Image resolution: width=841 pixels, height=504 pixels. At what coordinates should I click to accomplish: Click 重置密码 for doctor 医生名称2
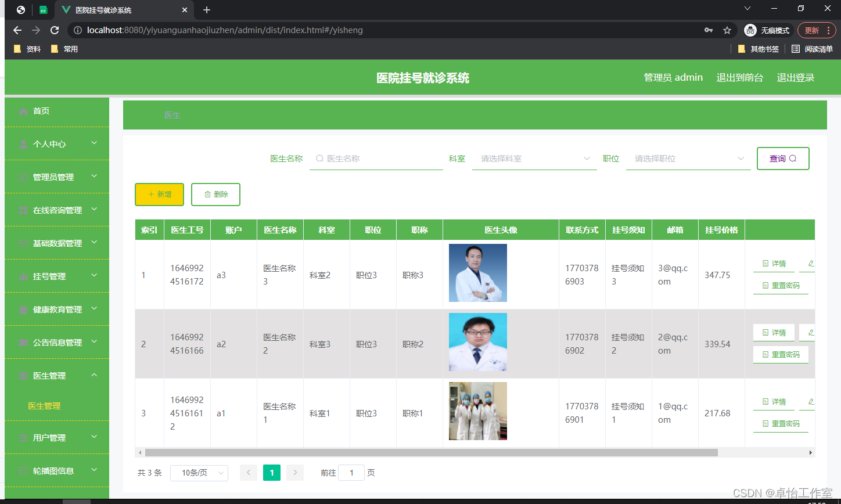pyautogui.click(x=781, y=354)
